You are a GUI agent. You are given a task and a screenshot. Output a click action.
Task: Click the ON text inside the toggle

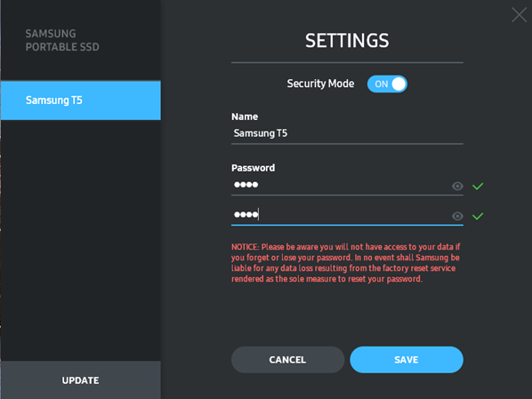click(x=382, y=84)
